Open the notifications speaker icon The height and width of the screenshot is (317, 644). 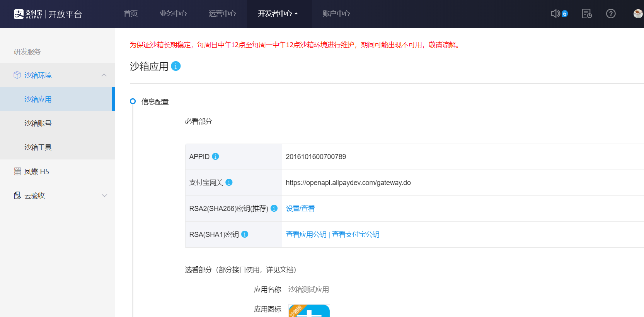pos(555,14)
